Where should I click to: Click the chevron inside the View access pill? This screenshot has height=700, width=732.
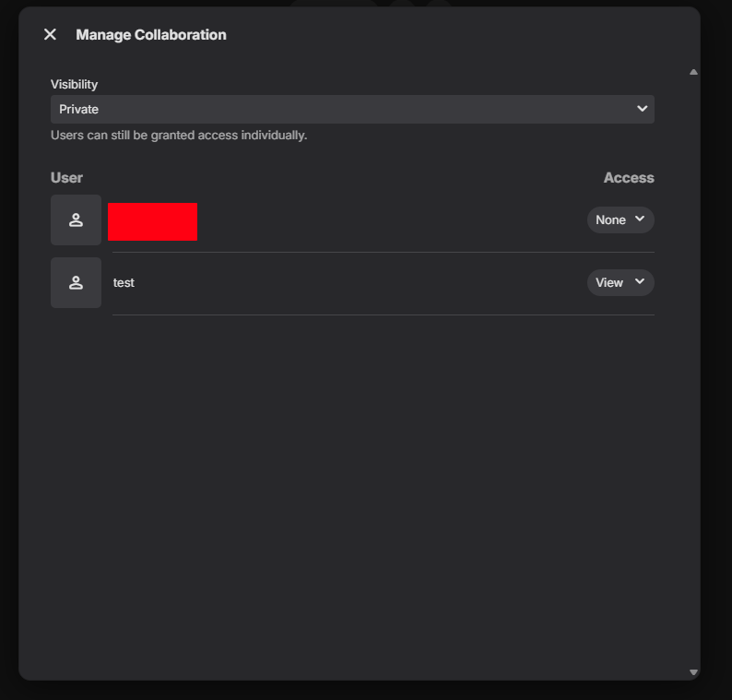point(640,281)
